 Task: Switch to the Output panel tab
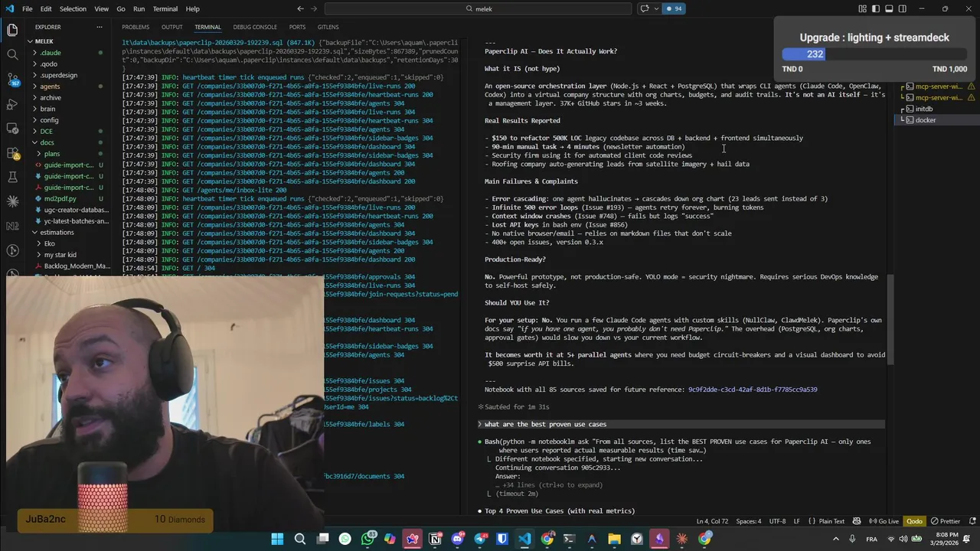pos(172,27)
